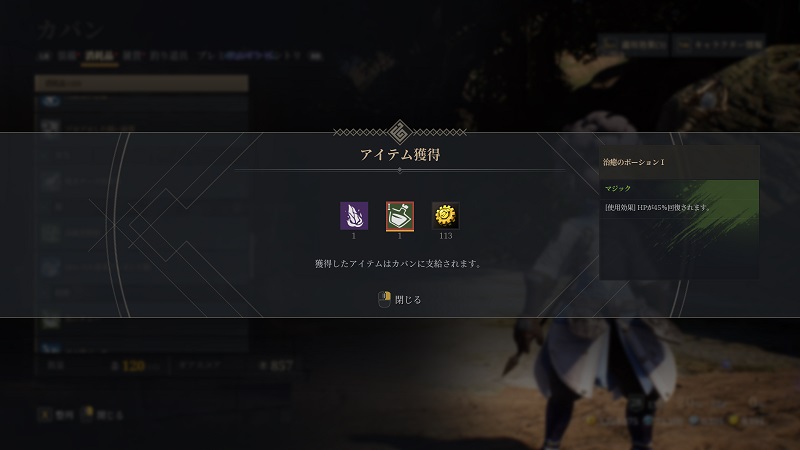Image resolution: width=800 pixels, height=450 pixels.
Task: Switch to the underlined 消耗品 tab
Action: (x=99, y=56)
